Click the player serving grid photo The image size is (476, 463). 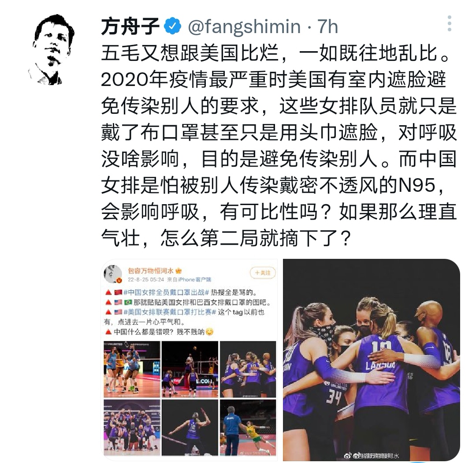[190, 427]
